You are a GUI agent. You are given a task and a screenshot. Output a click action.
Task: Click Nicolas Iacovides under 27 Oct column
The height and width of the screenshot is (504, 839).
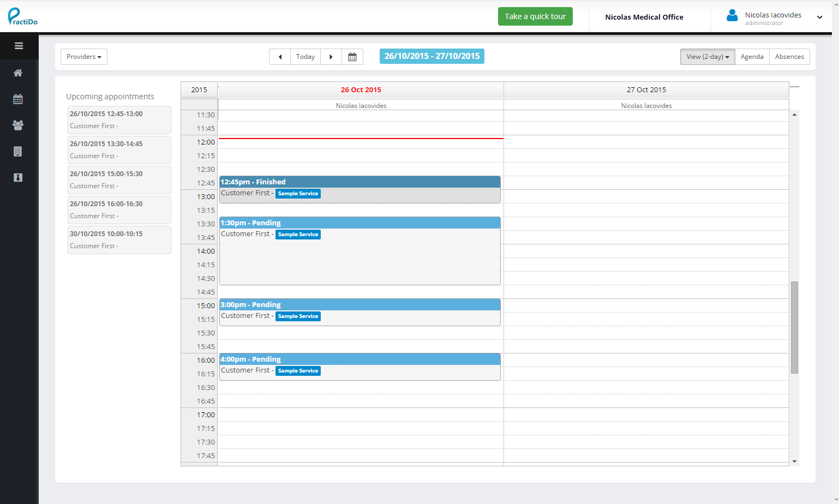pos(646,106)
